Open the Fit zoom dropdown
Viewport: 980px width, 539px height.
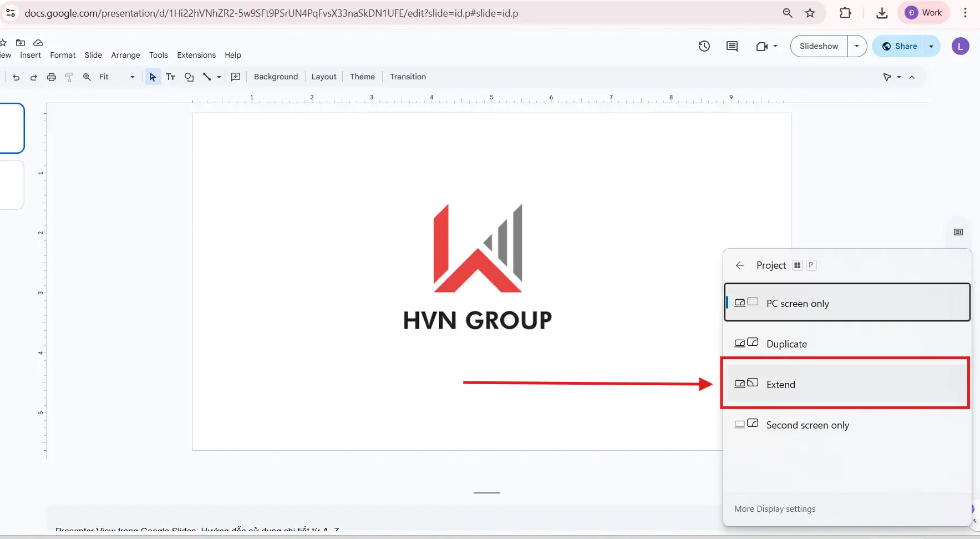(131, 77)
